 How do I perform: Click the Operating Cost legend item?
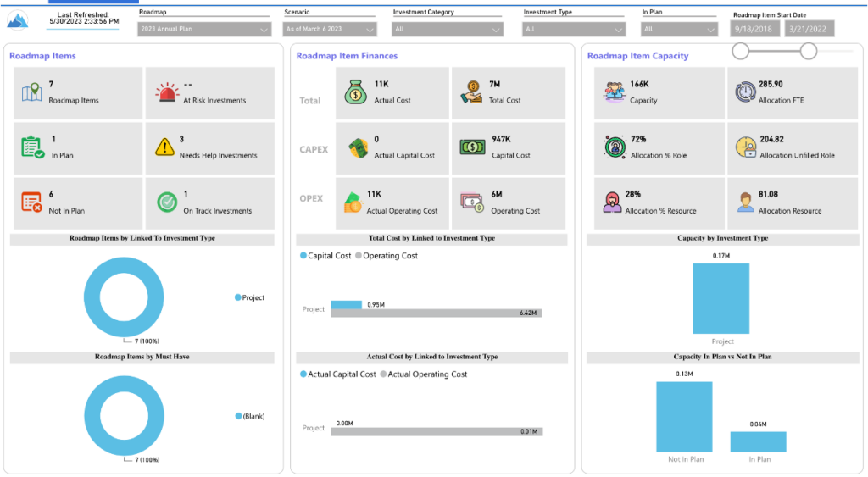coord(387,256)
